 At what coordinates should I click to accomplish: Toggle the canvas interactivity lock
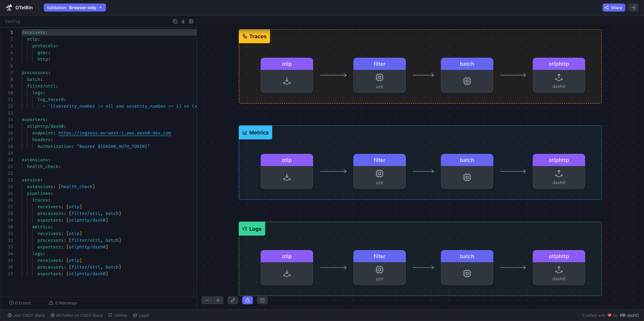248,300
